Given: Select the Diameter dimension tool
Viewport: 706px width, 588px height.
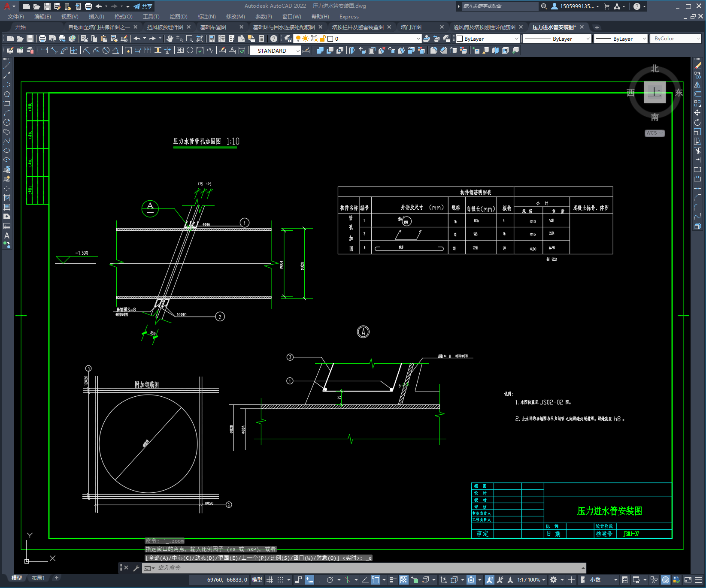Looking at the screenshot, I should click(106, 50).
